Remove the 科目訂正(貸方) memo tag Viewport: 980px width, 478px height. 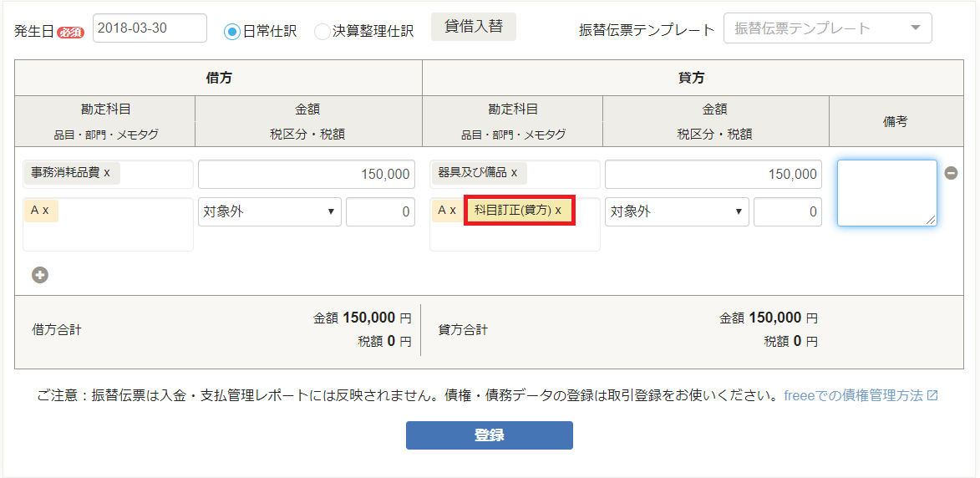[x=558, y=211]
